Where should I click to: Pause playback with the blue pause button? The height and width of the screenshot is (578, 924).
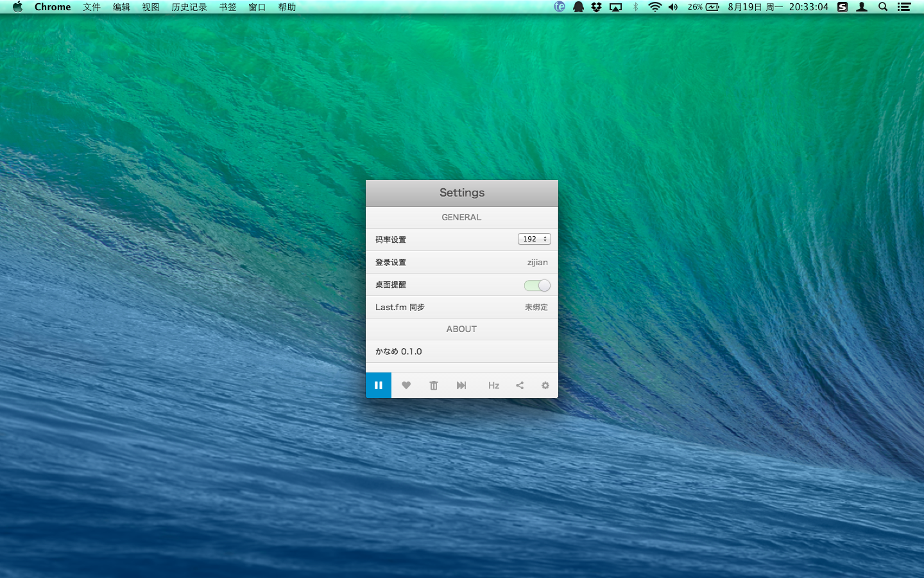pos(379,385)
